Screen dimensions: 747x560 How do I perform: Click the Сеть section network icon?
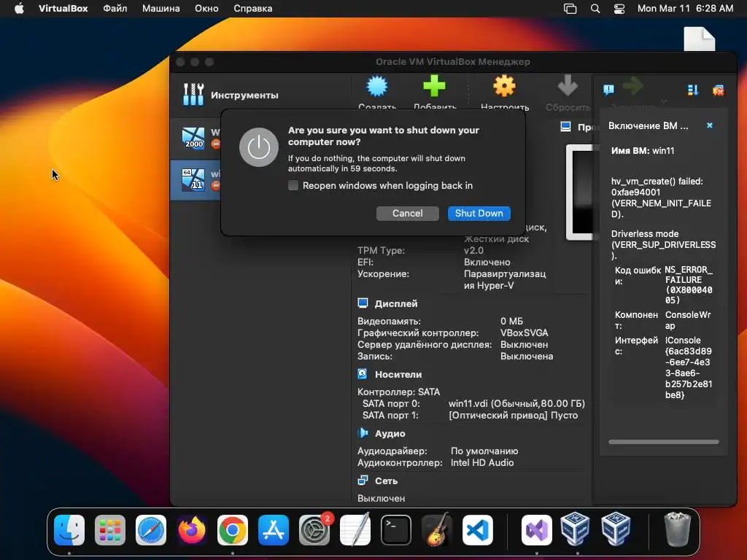tap(363, 481)
